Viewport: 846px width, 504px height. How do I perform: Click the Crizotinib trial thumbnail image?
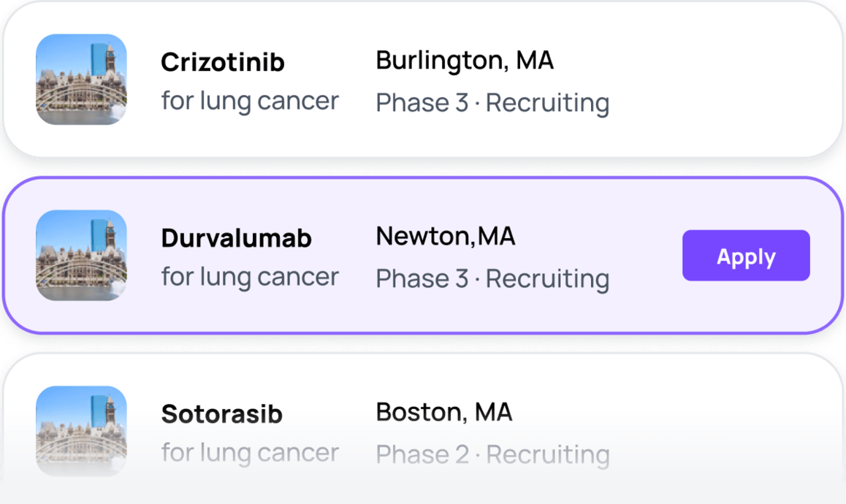pos(81,80)
